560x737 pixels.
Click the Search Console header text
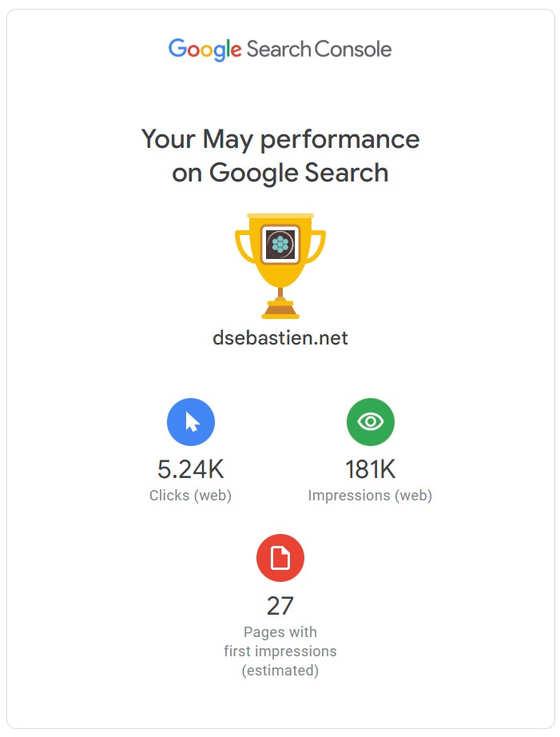[x=320, y=50]
